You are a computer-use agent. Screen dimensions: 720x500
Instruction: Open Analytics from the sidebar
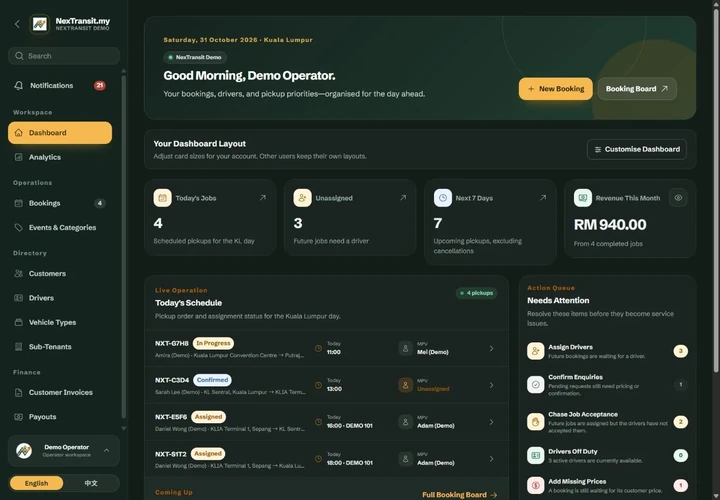tap(60, 157)
